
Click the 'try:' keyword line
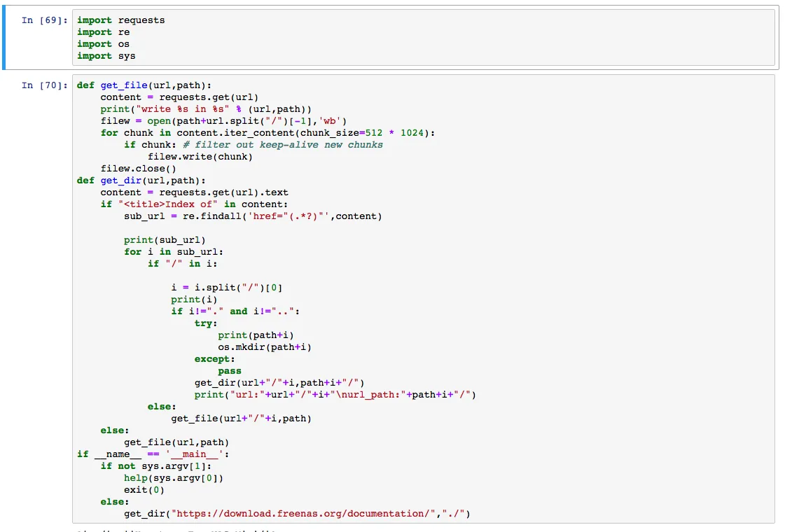coord(206,323)
